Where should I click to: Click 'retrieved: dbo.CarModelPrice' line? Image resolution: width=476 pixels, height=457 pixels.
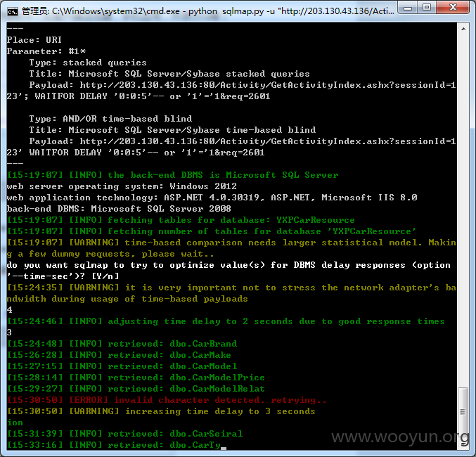tap(136, 377)
